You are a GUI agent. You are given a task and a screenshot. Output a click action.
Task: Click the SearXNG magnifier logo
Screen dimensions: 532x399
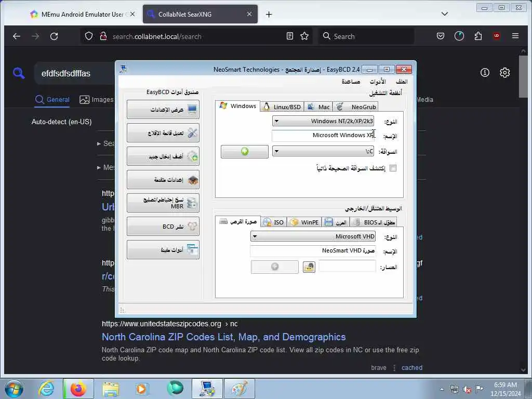[x=19, y=73]
